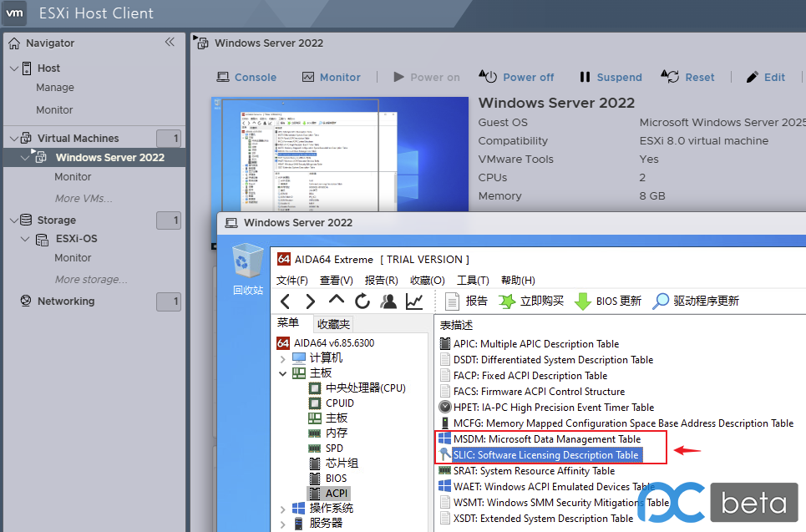Select ACPI in the AIDA64 tree
Screen dimensions: 806x532
point(328,494)
